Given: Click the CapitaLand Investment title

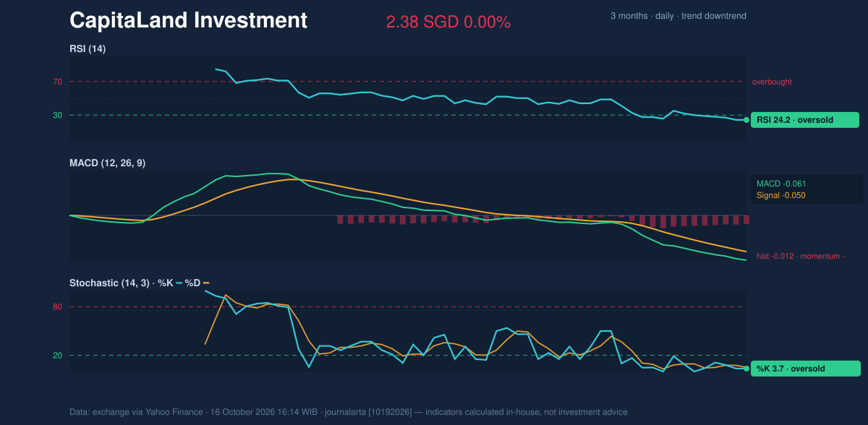Looking at the screenshot, I should [188, 20].
